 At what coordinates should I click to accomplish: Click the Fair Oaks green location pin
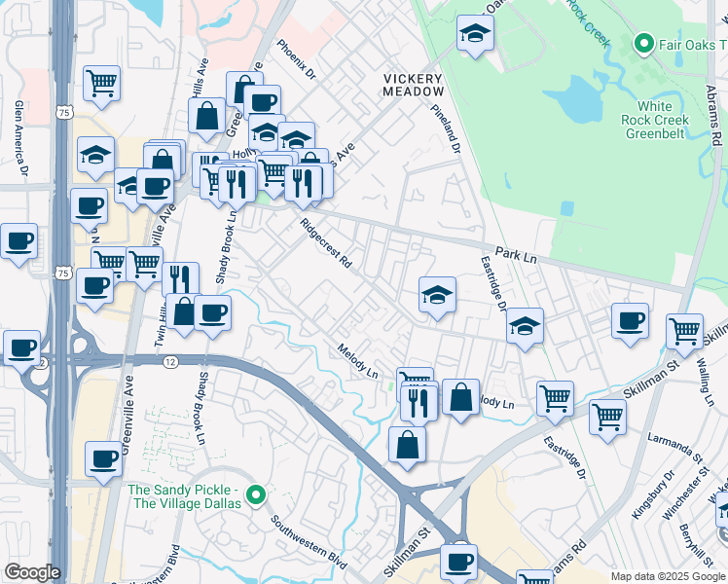[643, 44]
